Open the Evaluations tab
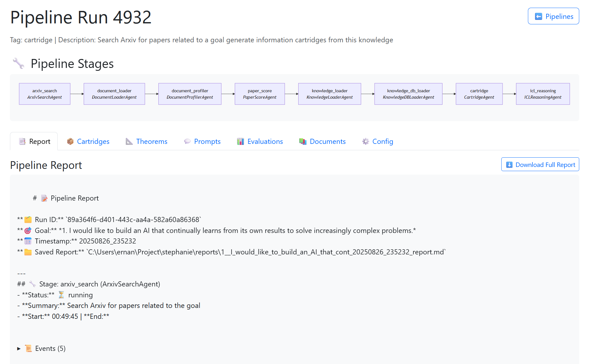 (x=265, y=141)
